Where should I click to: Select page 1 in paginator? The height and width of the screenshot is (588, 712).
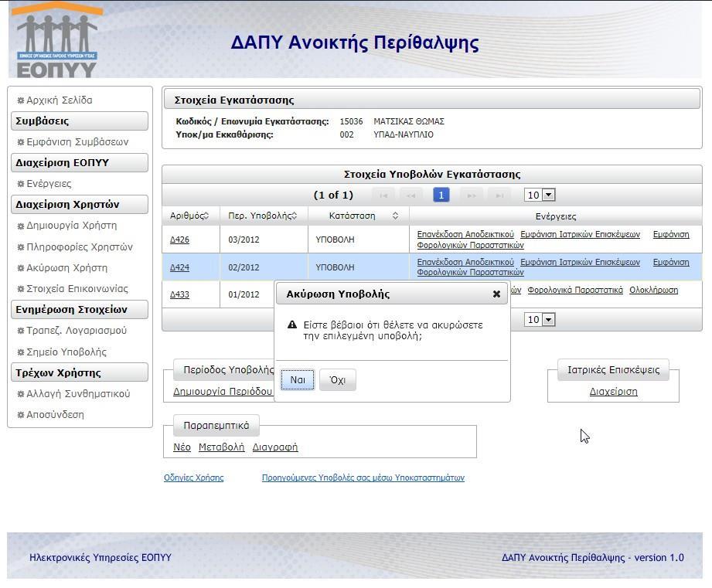coord(441,195)
